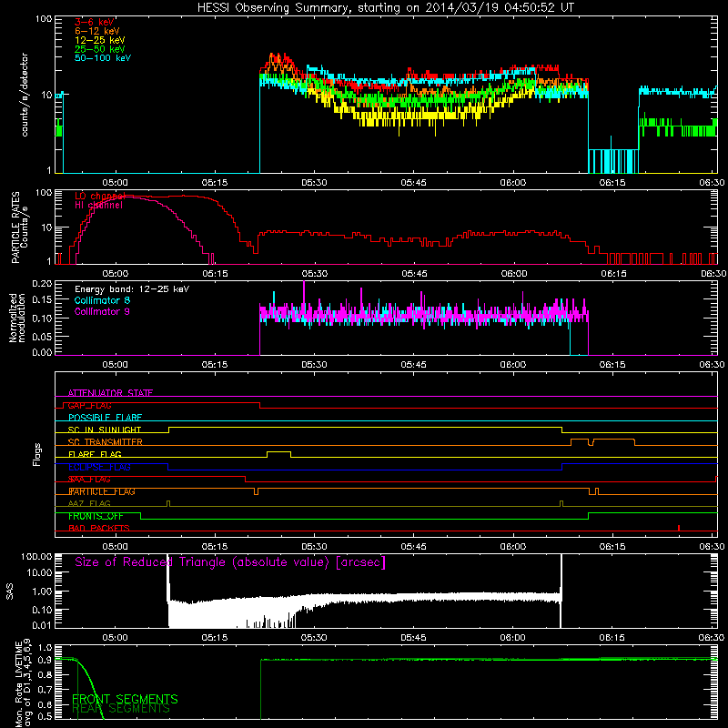Click the Mon. Rate LIVETIME axis label
The image size is (728, 728).
pyautogui.click(x=23, y=683)
